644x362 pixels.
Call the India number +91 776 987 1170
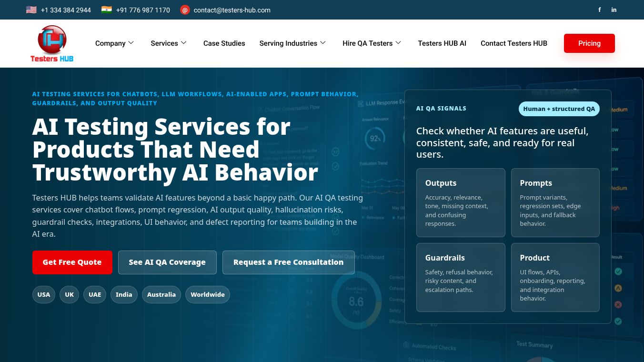click(x=143, y=10)
